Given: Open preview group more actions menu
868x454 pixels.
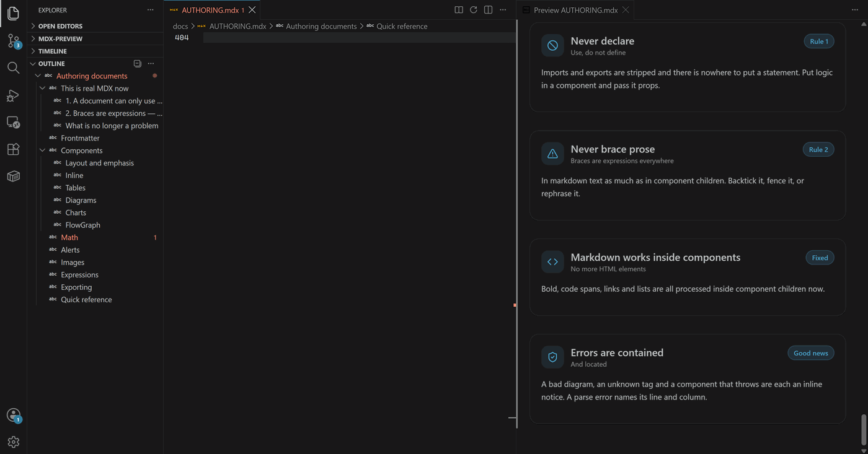Looking at the screenshot, I should coord(855,10).
